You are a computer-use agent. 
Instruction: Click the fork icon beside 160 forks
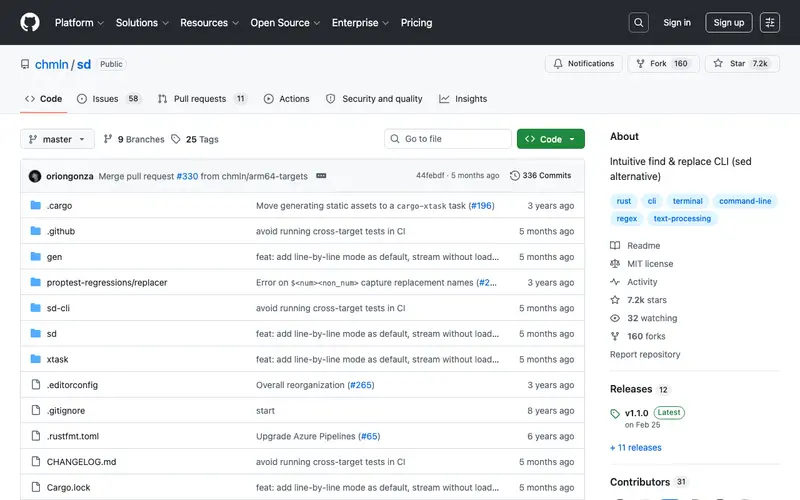pyautogui.click(x=615, y=336)
